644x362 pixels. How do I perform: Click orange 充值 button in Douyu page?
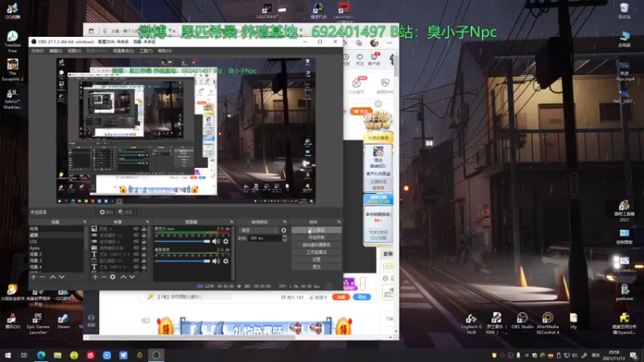[x=341, y=297]
